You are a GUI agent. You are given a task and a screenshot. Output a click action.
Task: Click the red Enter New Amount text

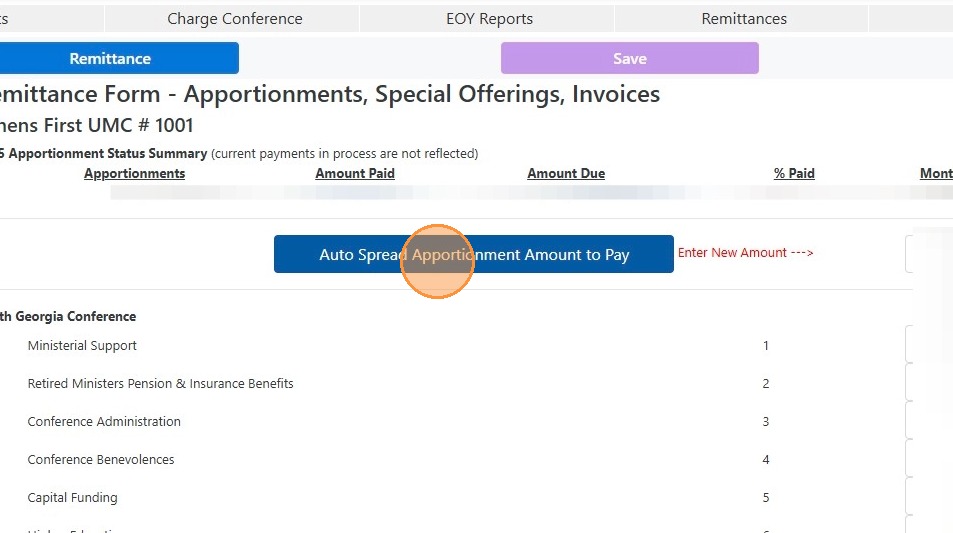point(745,253)
